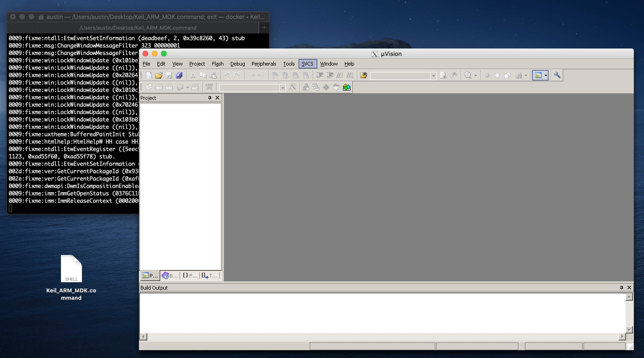Image resolution: width=644 pixels, height=358 pixels.
Task: Expand the window layout dropdown arrow
Action: tap(546, 75)
